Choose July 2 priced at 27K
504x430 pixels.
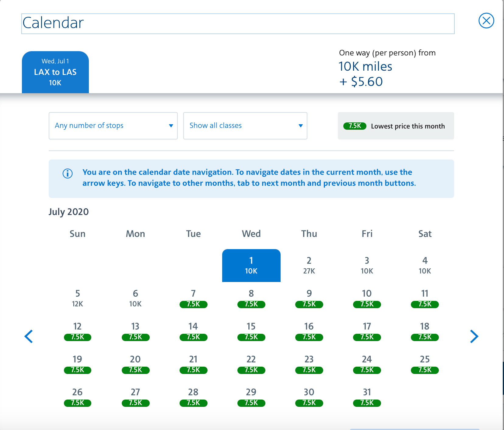pos(309,266)
